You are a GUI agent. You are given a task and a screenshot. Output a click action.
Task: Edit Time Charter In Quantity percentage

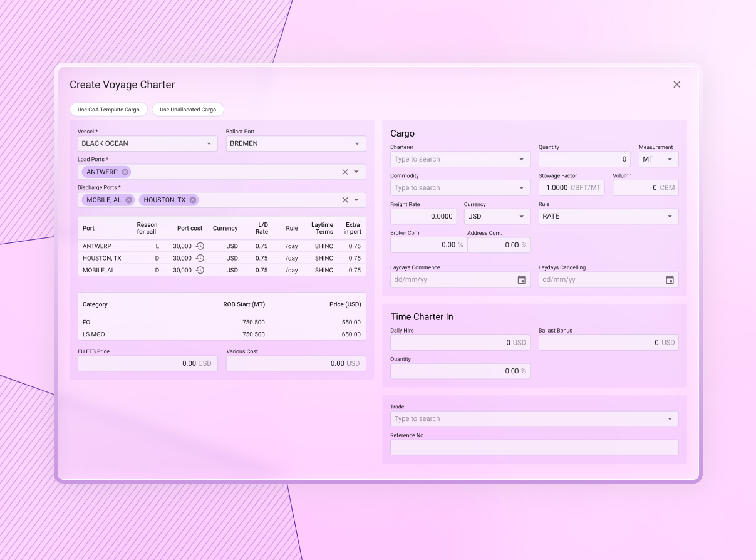coord(460,371)
